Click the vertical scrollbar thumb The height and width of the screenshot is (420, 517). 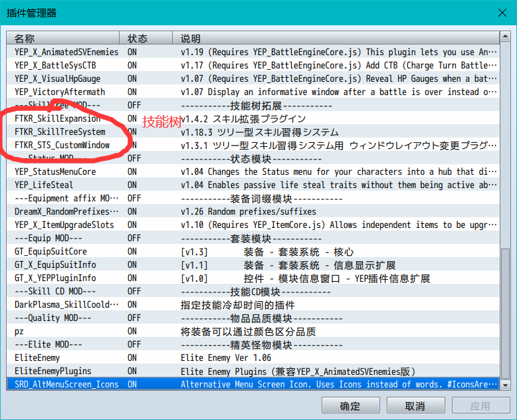coord(505,314)
